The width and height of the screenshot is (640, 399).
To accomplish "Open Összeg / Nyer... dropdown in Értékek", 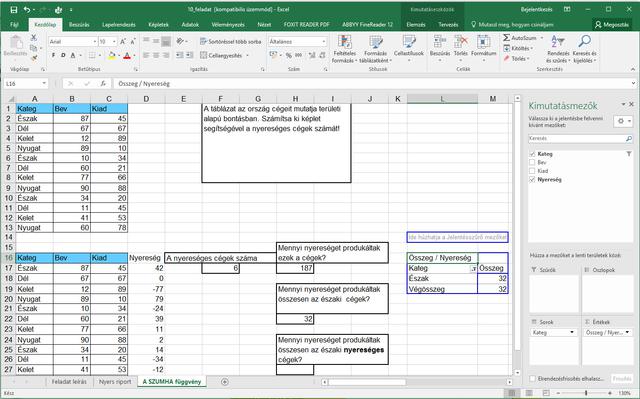I will 627,332.
